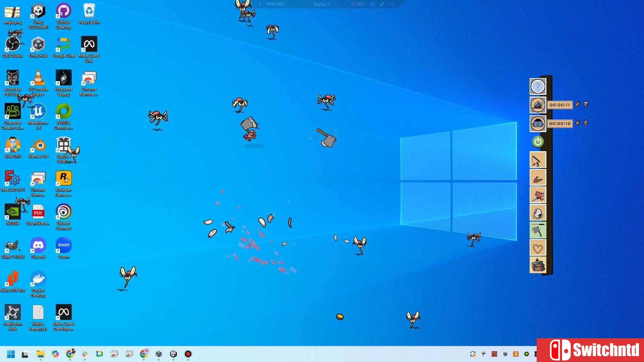Collect the gold coin on the desktop
This screenshot has width=644, height=362.
[340, 316]
